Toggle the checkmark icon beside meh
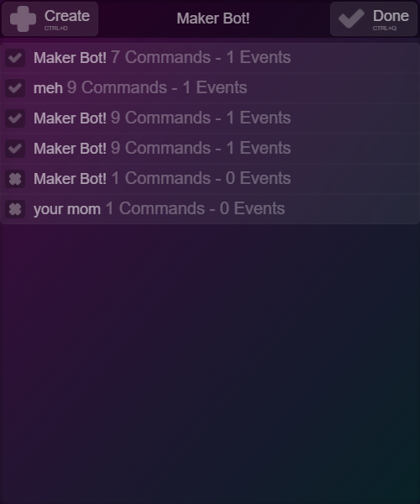The width and height of the screenshot is (420, 504). 15,88
